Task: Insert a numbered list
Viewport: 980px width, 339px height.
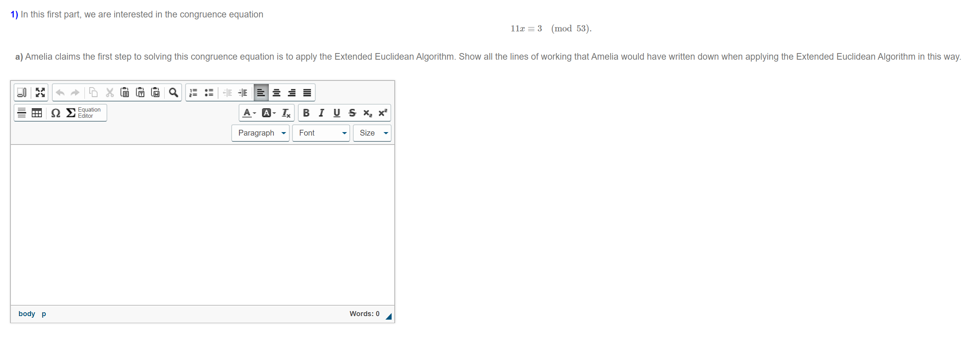Action: point(193,93)
